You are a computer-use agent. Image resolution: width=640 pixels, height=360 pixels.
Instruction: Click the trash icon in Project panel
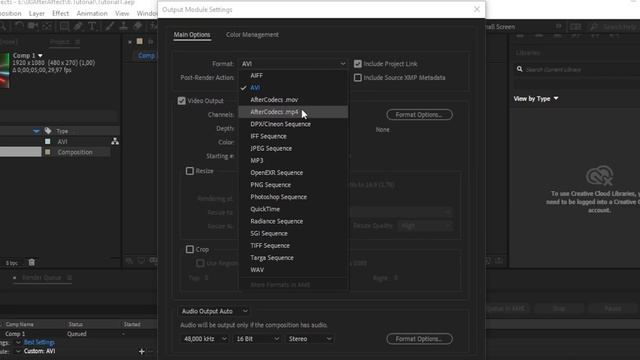pos(31,262)
